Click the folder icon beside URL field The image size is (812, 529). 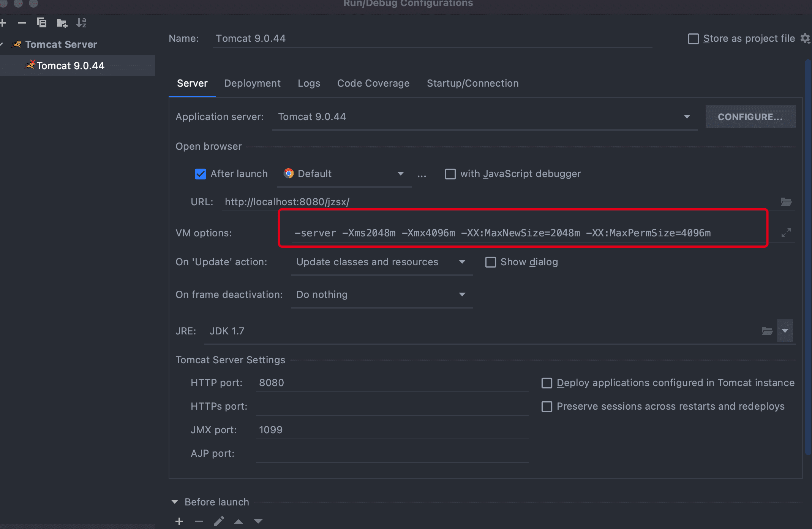(x=786, y=202)
